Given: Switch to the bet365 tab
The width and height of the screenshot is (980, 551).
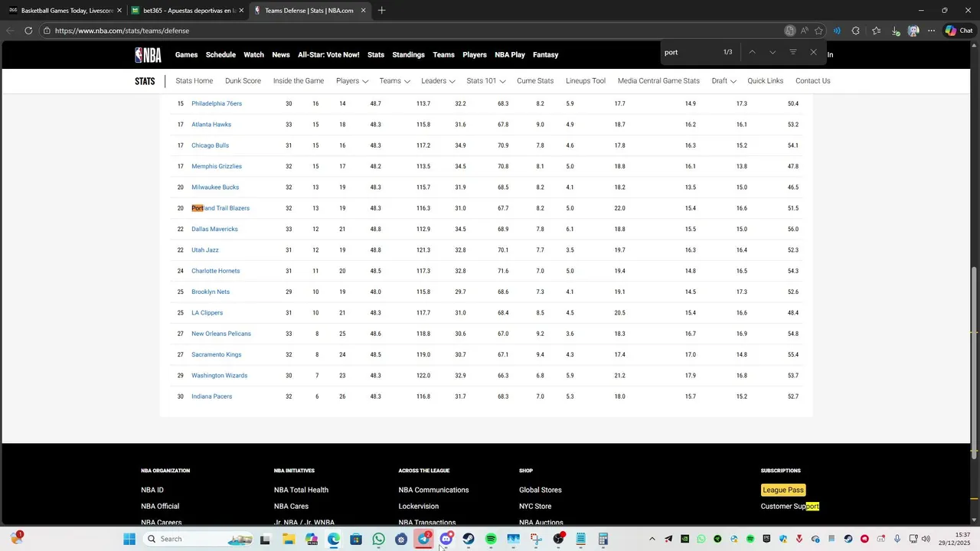Looking at the screenshot, I should coord(188,11).
